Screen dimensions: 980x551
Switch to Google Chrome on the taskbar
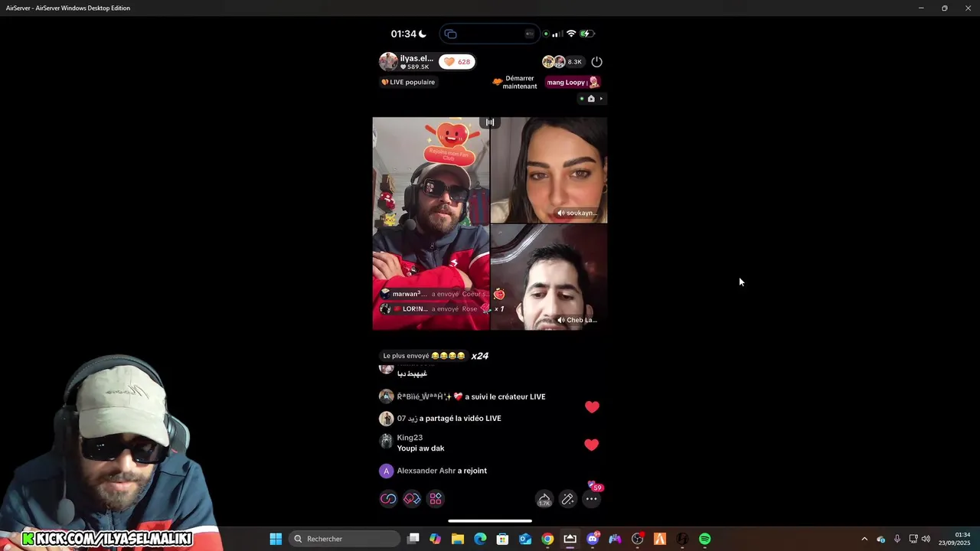click(x=547, y=539)
